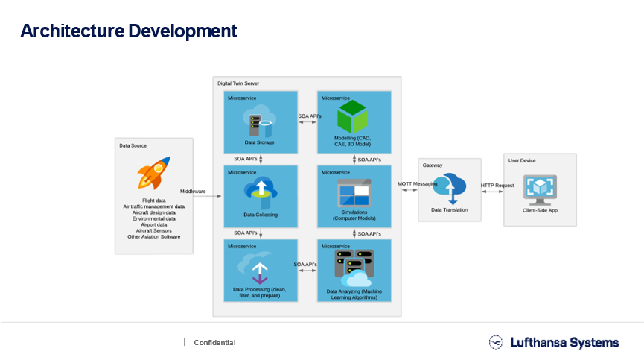Select the Data Translation cloud icon
The image size is (644, 363).
click(450, 189)
